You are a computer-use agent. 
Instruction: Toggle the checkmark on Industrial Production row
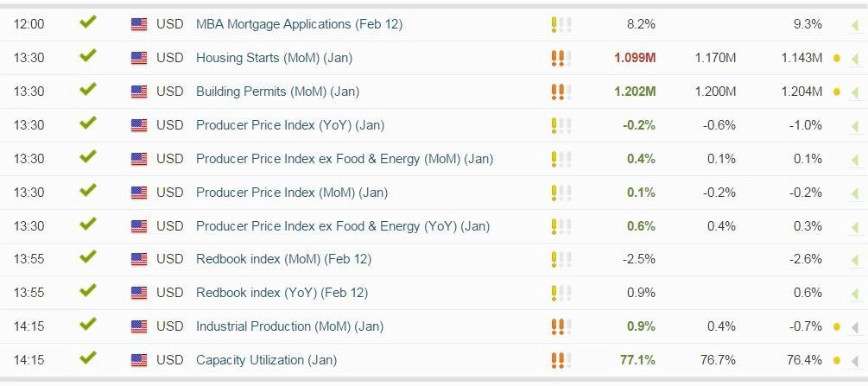point(87,325)
